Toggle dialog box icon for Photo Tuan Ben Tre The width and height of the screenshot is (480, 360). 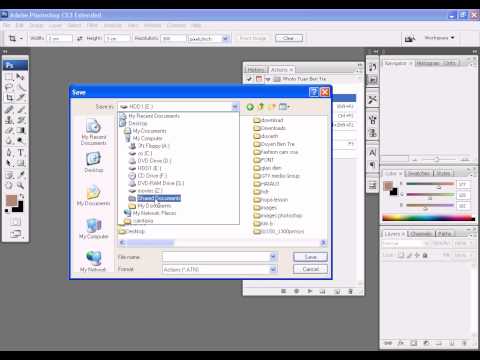point(259,79)
